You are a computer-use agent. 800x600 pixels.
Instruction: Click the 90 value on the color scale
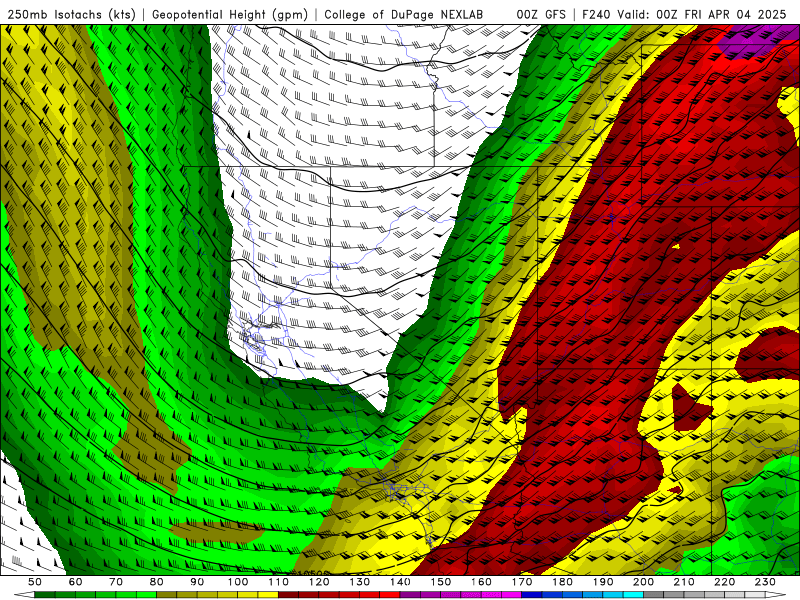[197, 582]
